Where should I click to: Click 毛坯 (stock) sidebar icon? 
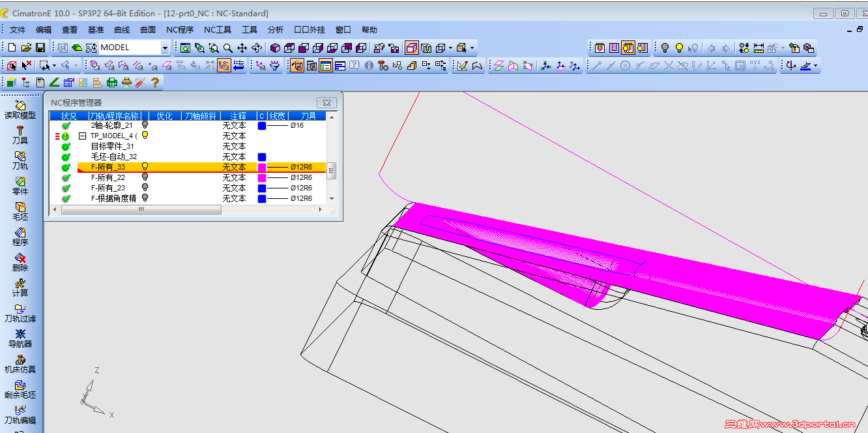pos(20,211)
